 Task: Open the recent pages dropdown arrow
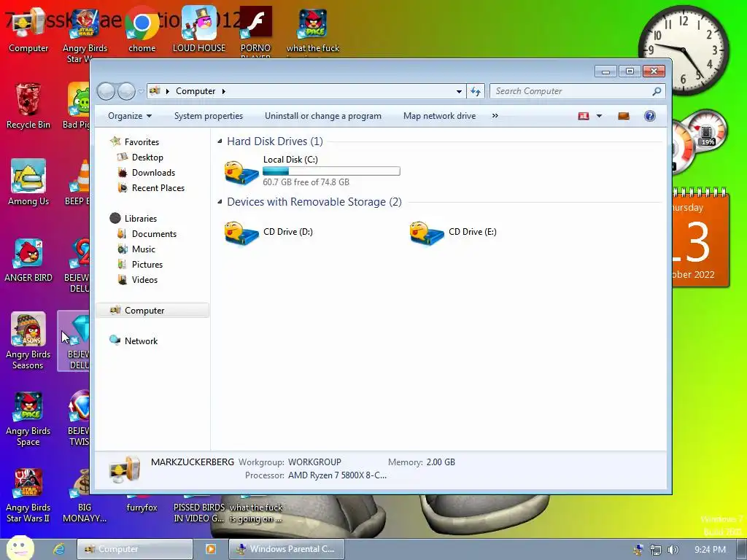point(141,91)
